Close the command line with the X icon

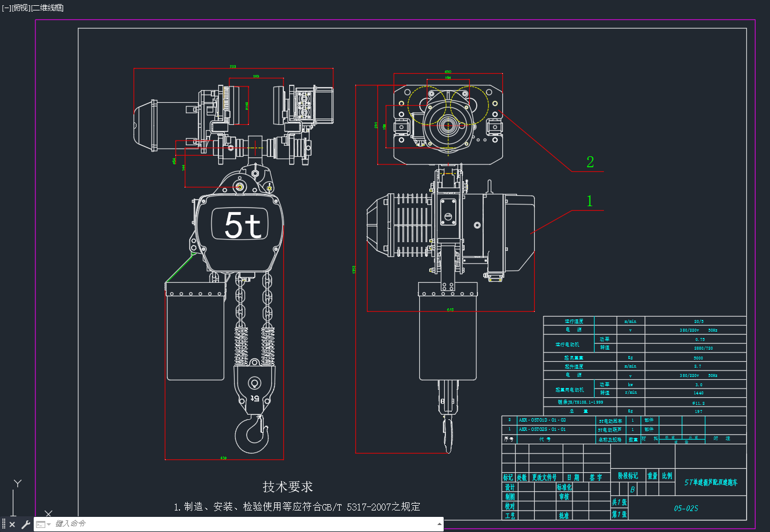(12, 524)
